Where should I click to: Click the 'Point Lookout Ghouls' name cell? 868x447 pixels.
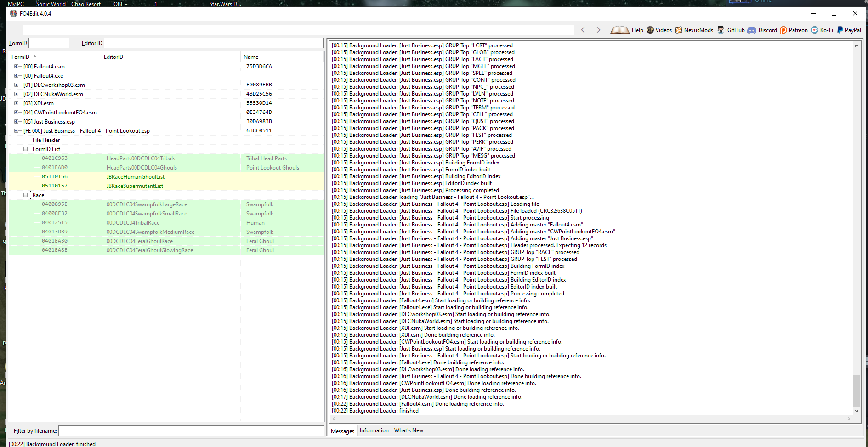pos(272,167)
